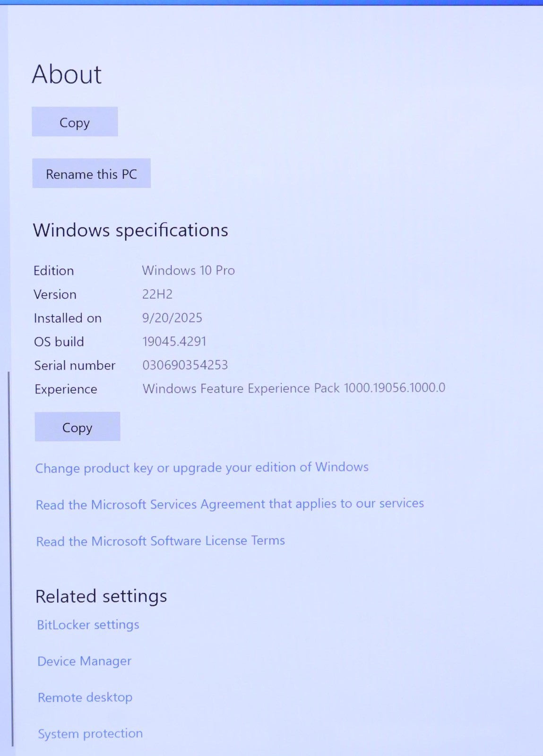Click the Windows specifications section heading

(130, 231)
